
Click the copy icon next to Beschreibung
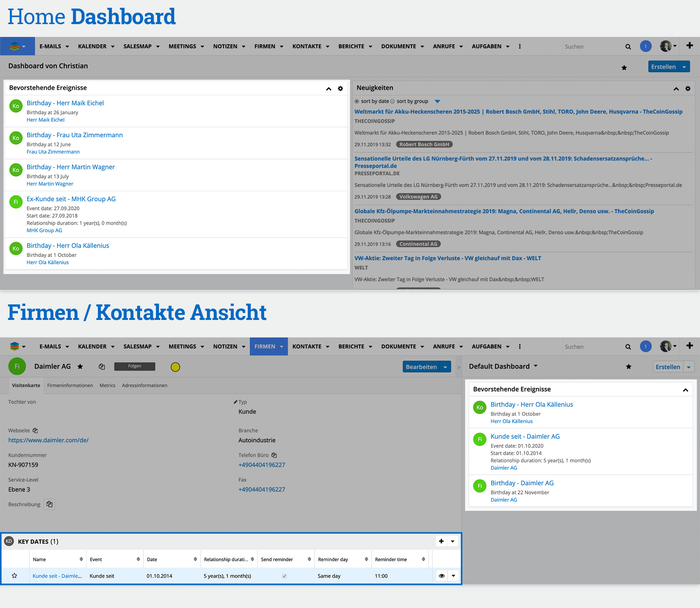click(49, 504)
